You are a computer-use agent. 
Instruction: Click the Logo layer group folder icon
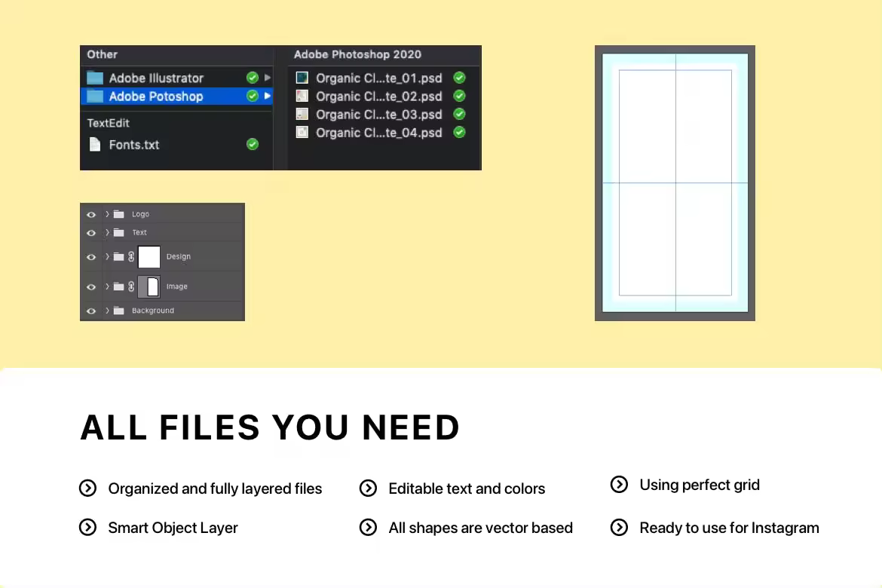click(118, 214)
